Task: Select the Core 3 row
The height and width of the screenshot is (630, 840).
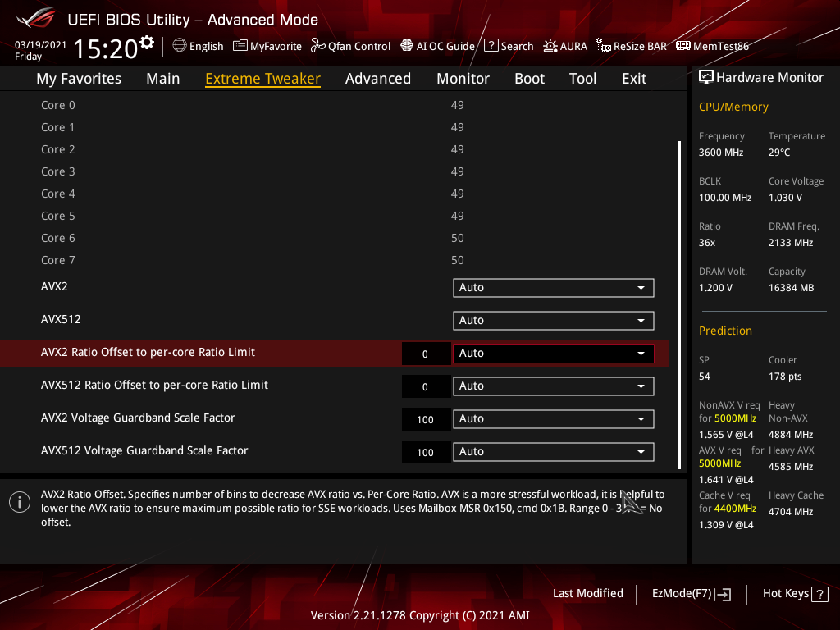Action: 335,172
